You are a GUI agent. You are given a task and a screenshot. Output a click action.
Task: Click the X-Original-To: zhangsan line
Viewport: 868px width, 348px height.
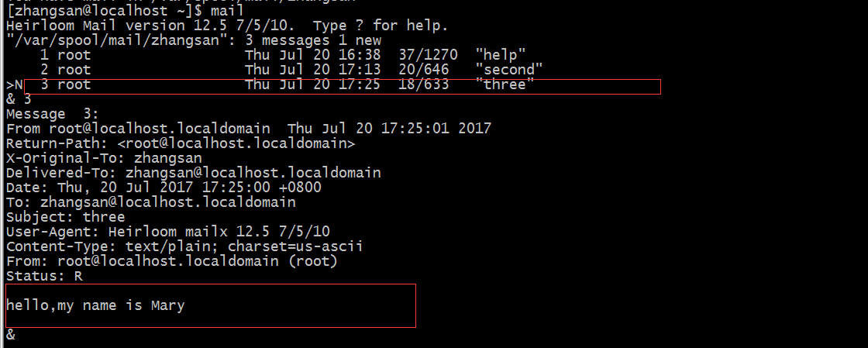coord(104,158)
